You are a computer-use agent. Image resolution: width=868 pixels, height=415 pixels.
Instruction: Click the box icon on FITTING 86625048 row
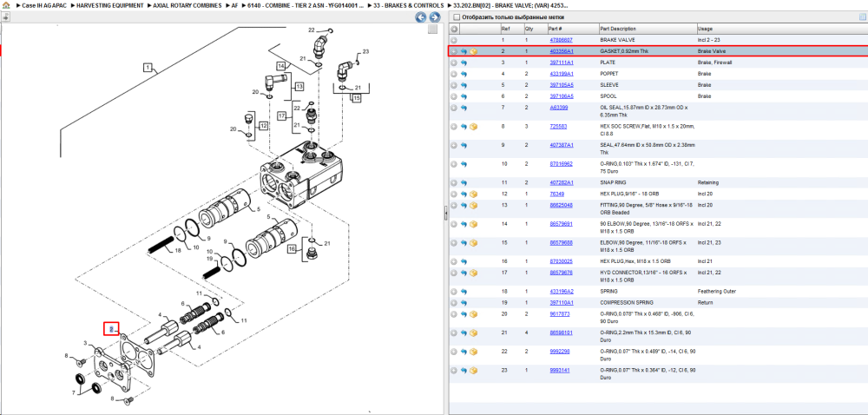coord(474,205)
